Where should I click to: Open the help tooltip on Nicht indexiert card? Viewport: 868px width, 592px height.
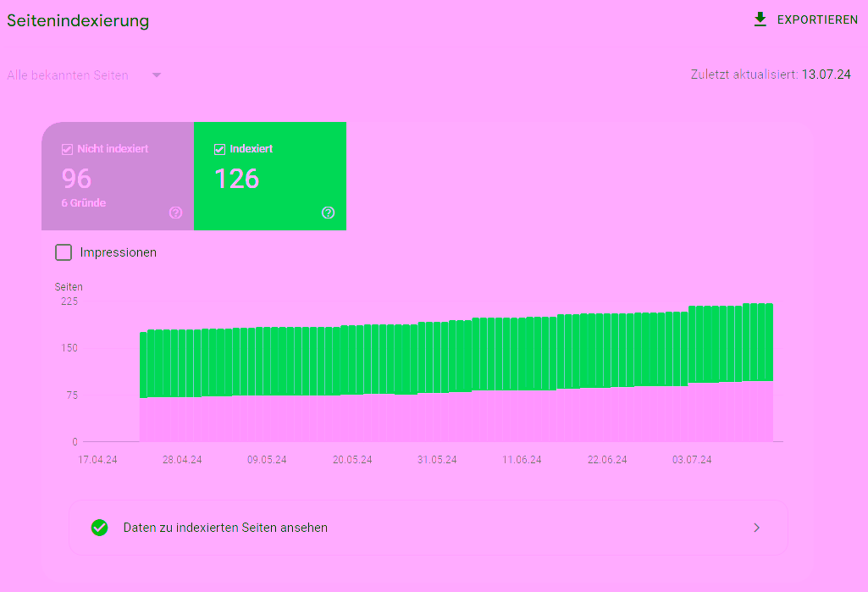(175, 213)
